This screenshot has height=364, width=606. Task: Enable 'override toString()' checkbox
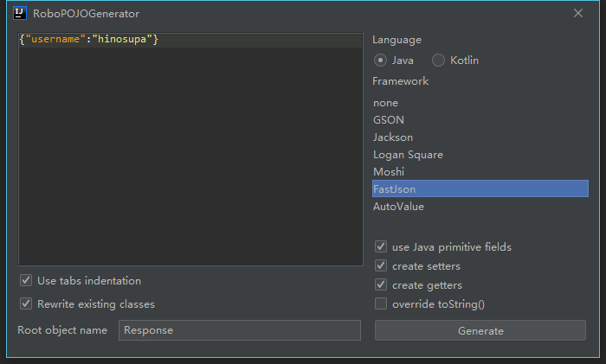point(381,304)
